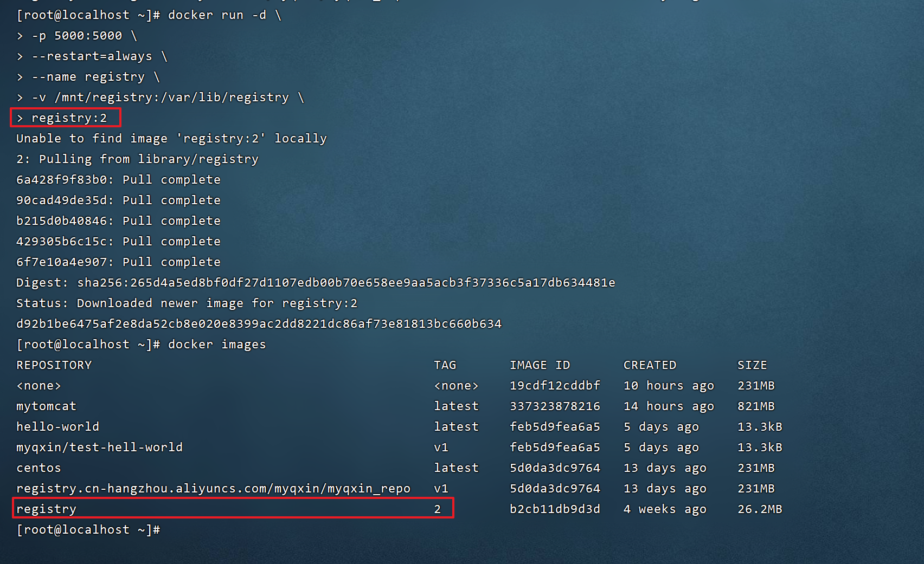Click the 'registry' repository in last row

[47, 509]
